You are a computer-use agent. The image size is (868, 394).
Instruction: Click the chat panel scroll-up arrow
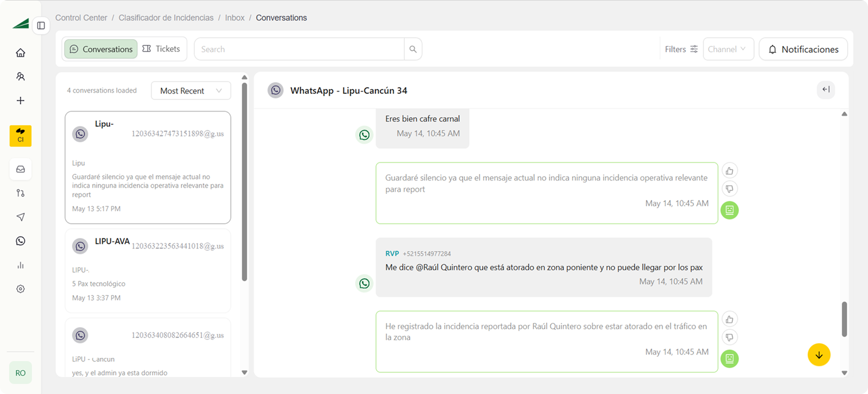(x=844, y=114)
